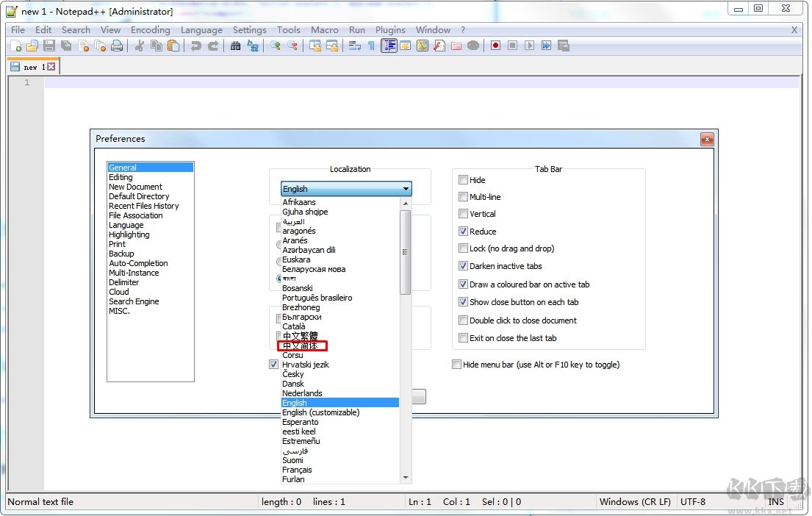Click the Print toolbar icon
812x516 pixels.
pos(118,46)
